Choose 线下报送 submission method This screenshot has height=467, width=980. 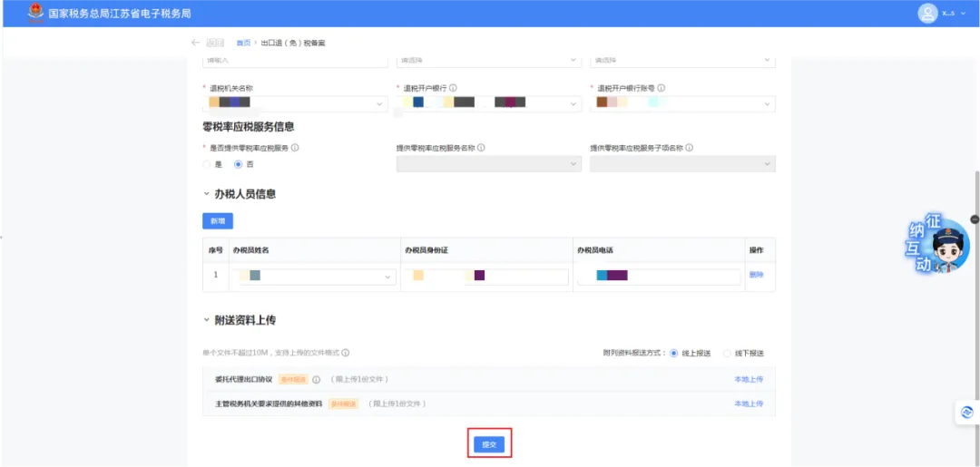coord(727,353)
